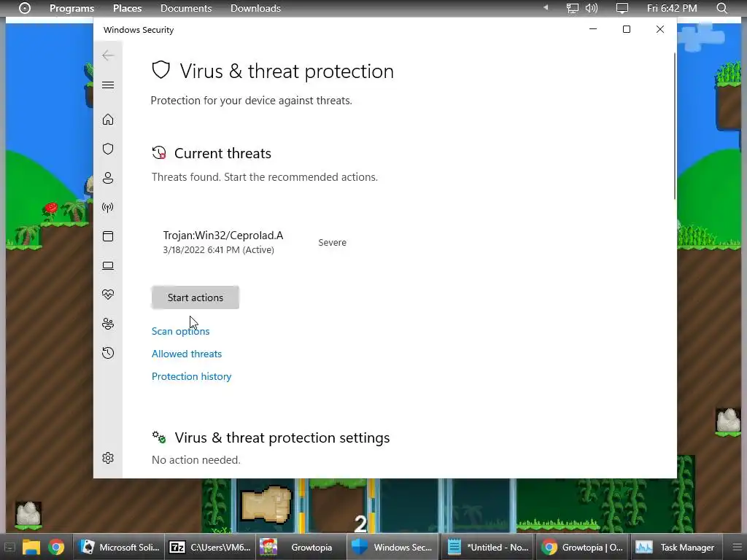Switch to 7-Zip C:\Users window in taskbar

[x=210, y=547]
